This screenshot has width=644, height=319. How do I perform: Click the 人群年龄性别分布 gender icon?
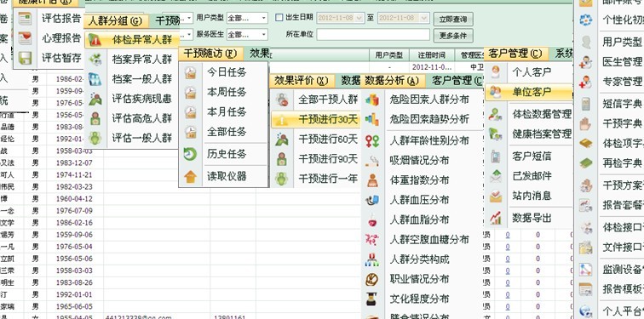[x=372, y=141]
